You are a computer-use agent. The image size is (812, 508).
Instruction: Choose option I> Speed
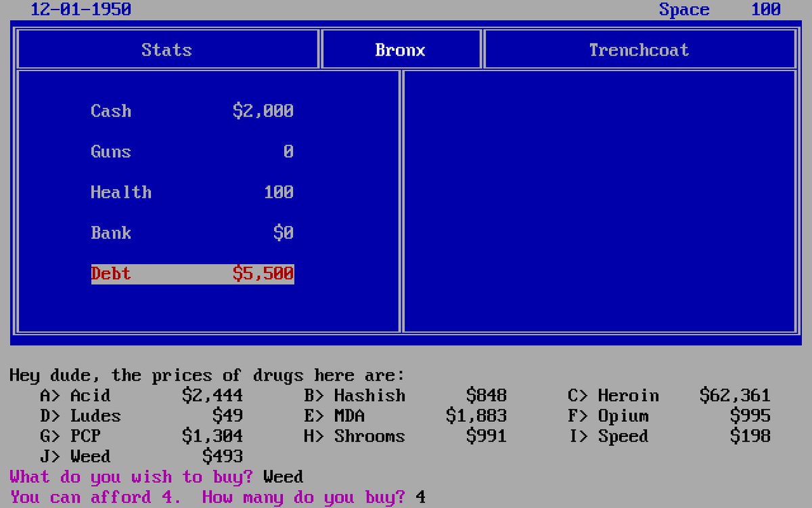click(608, 436)
